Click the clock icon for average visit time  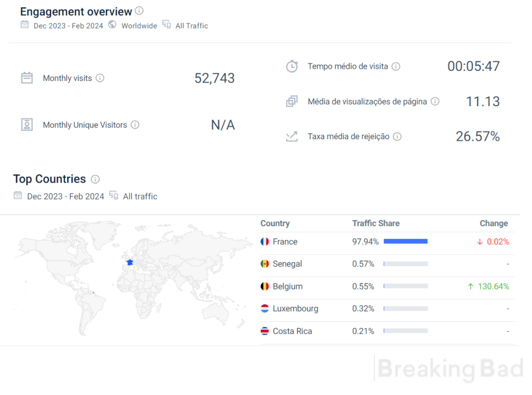(x=292, y=66)
